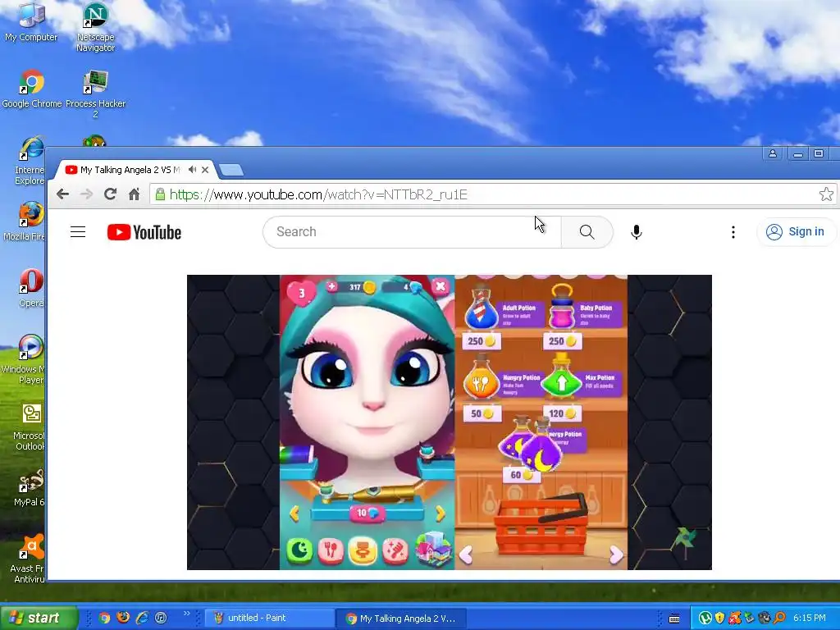The width and height of the screenshot is (840, 630).
Task: Bookmark this page with the star
Action: 826,194
